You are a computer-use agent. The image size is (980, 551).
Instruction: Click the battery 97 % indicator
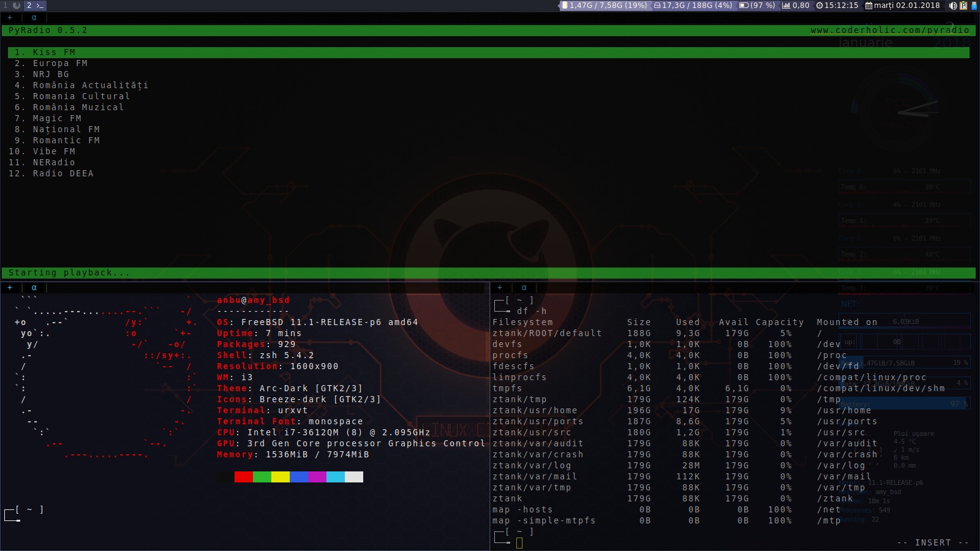[757, 6]
